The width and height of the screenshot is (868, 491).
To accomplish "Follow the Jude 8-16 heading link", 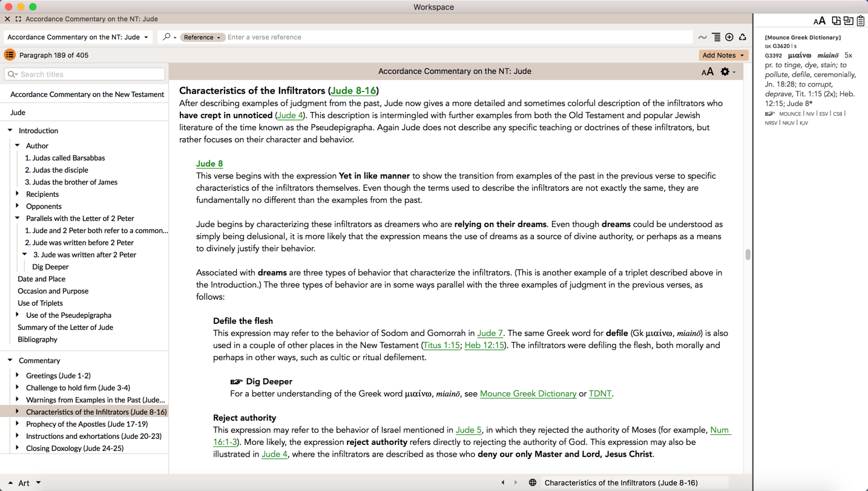I will coord(353,91).
